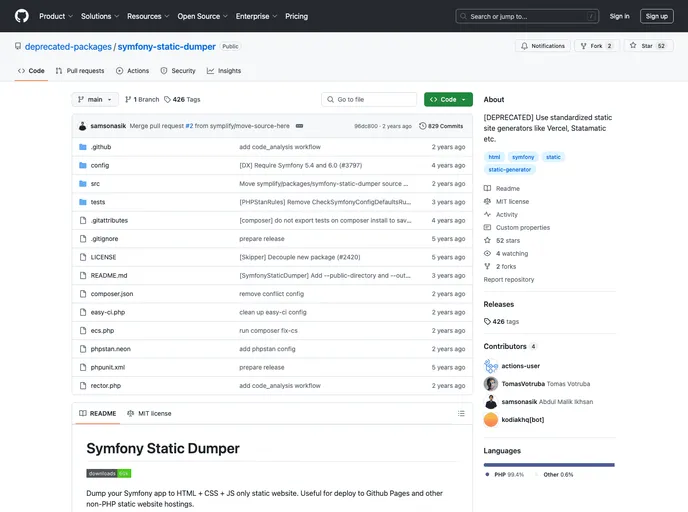The image size is (688, 512).
Task: Open the Solutions dropdown menu
Action: 100,16
